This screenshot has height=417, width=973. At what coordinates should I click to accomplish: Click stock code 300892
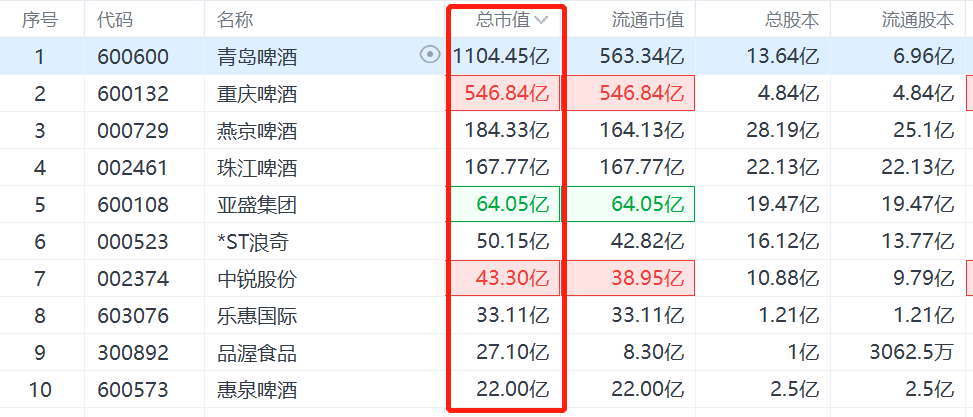[133, 353]
